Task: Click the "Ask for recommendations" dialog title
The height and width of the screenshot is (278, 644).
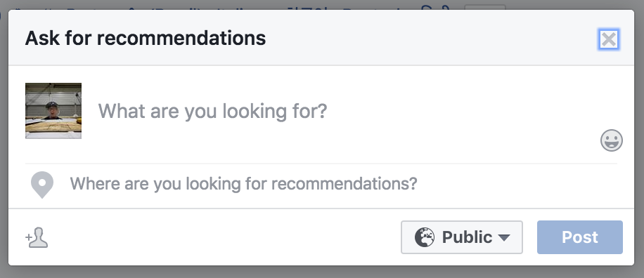Action: coord(146,38)
